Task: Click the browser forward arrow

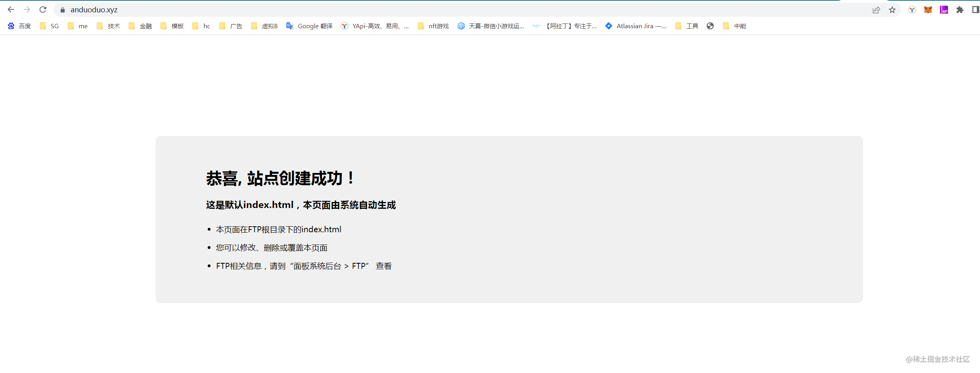Action: [27, 10]
